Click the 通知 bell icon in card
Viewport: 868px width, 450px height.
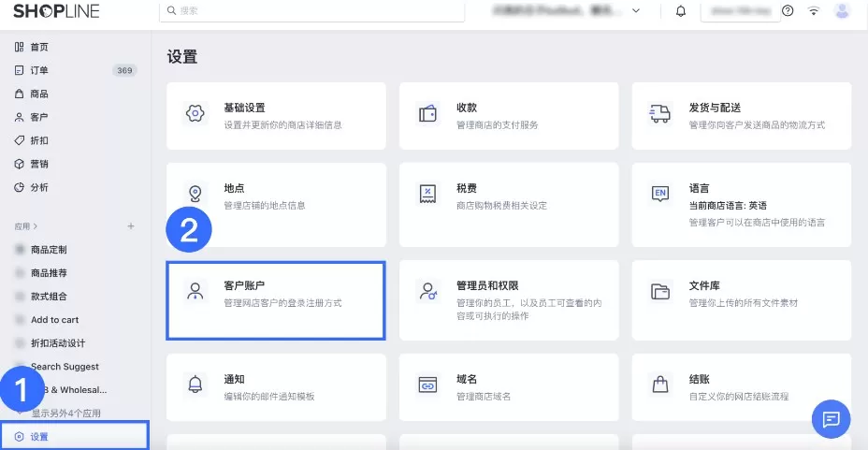coord(195,385)
